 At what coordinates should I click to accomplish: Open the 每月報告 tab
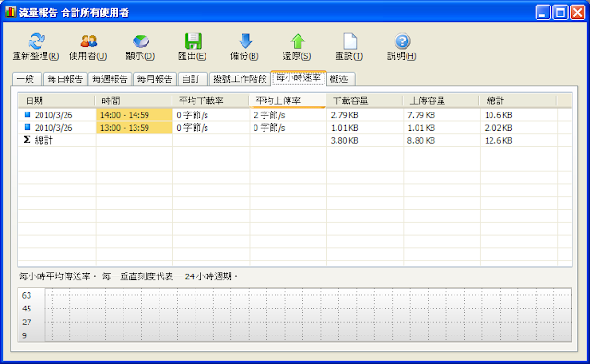(155, 79)
